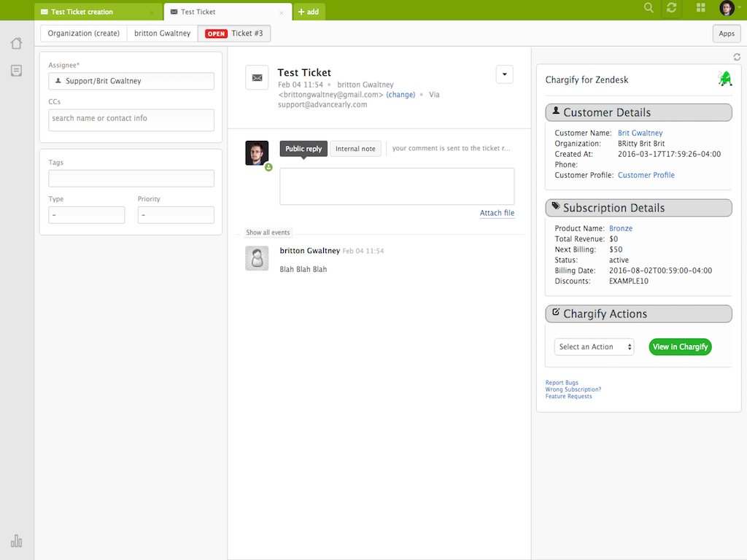The height and width of the screenshot is (560, 747).
Task: Click the search magnifier icon in top bar
Action: [649, 7]
